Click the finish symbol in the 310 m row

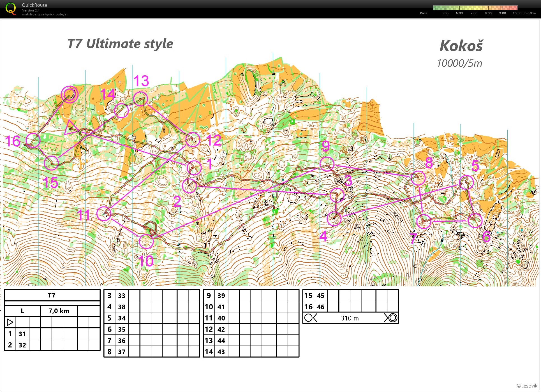[x=392, y=318]
